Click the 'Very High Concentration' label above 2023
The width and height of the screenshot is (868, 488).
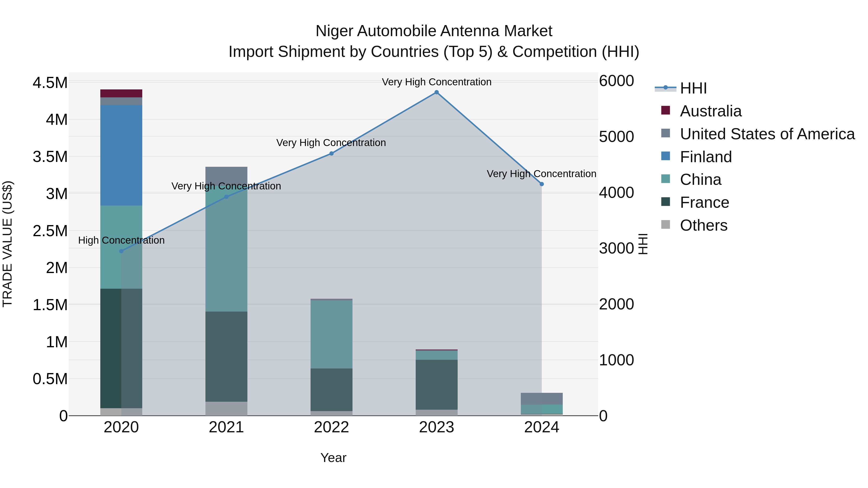[437, 82]
